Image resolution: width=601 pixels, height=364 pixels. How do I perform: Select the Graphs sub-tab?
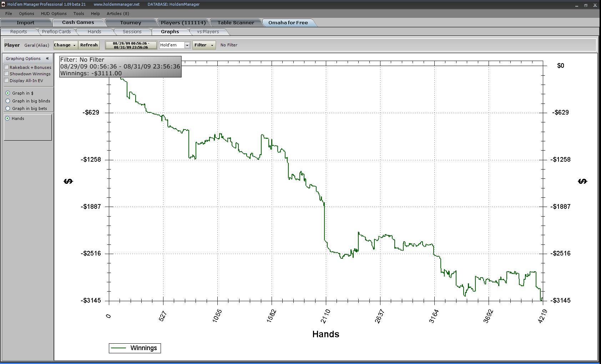tap(170, 31)
